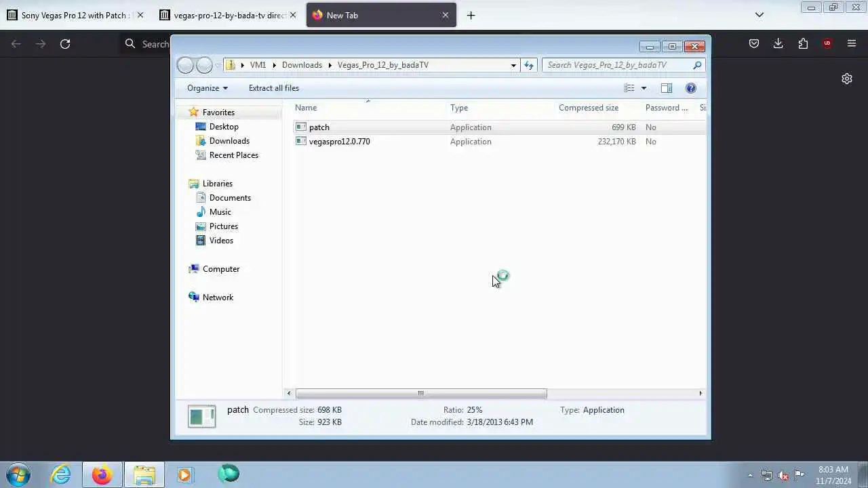Show the preview pane
Screen dimensions: 868x488
(x=667, y=88)
